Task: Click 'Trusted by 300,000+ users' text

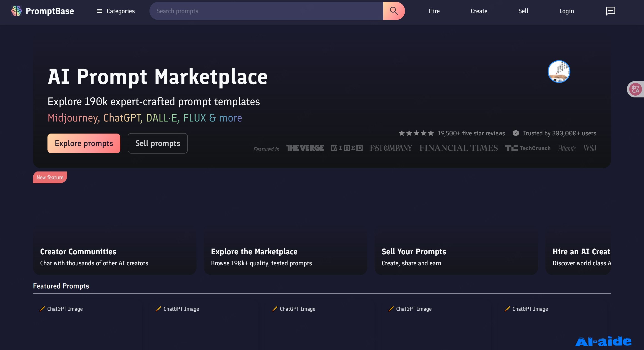Action: pyautogui.click(x=559, y=133)
